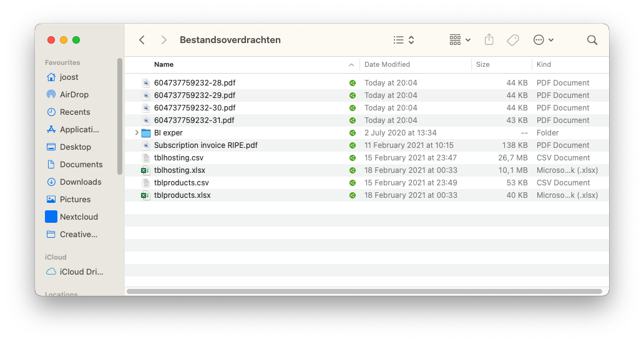644x342 pixels.
Task: Click the sidebar vertical scrollbar
Action: (120, 115)
